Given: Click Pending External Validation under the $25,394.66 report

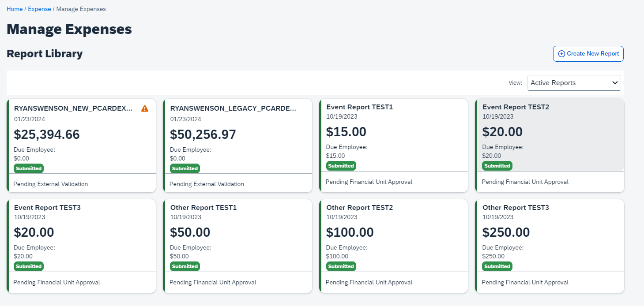Looking at the screenshot, I should (51, 184).
